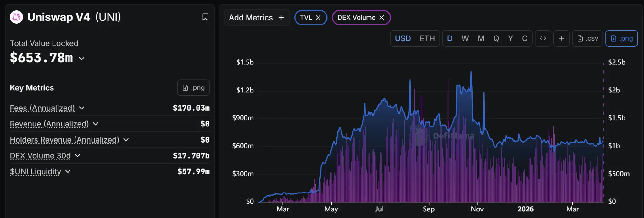The image size is (644, 218).
Task: Export Key Metrics as .png
Action: (193, 88)
